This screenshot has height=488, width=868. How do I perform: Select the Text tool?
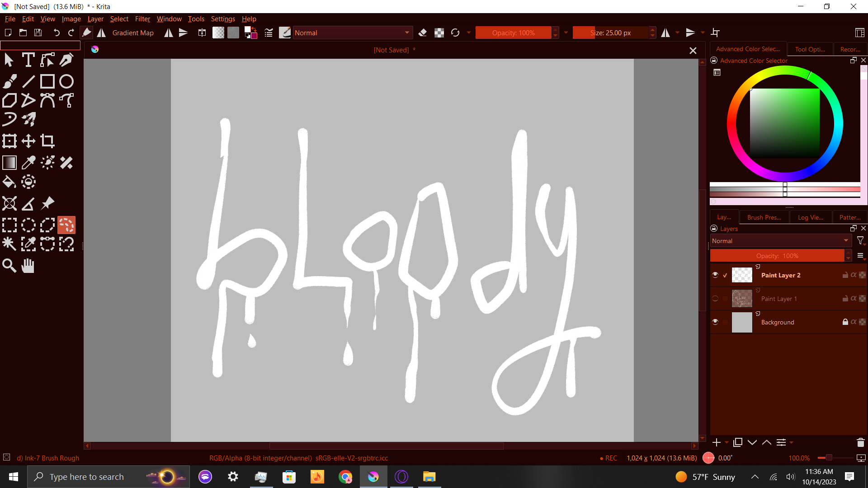pos(28,60)
